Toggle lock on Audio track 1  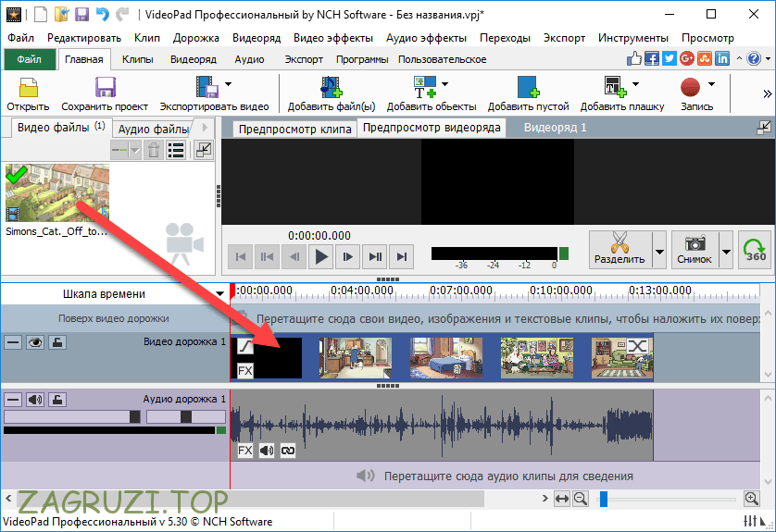(x=56, y=400)
